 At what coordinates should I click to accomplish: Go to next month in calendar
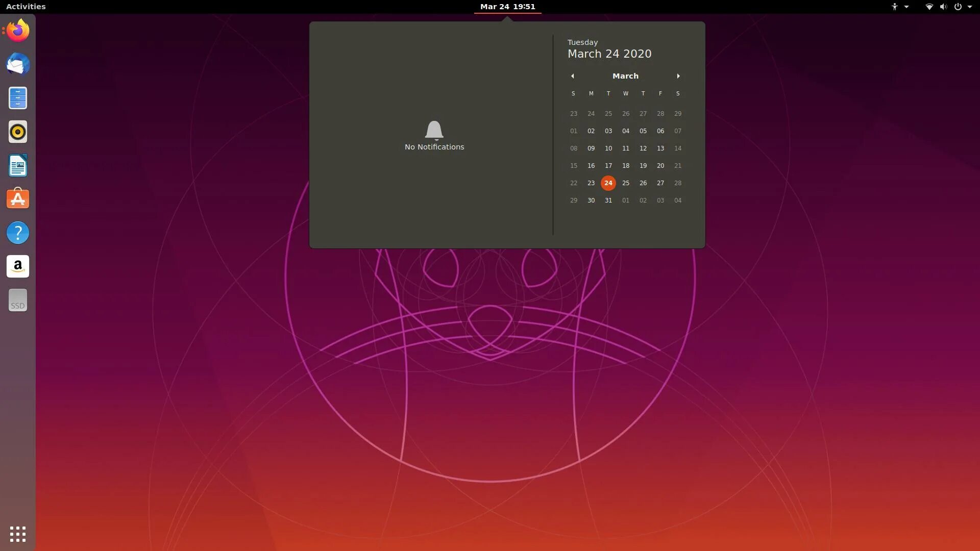coord(678,76)
